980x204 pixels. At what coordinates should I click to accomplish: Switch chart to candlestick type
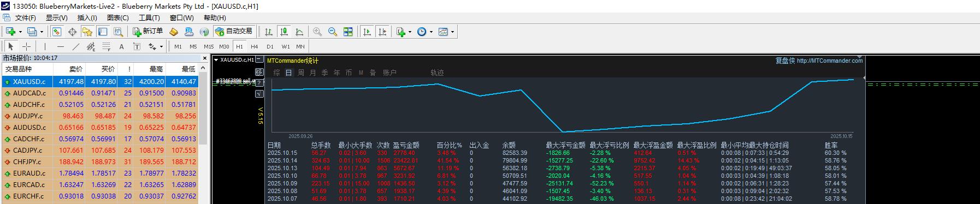point(284,32)
